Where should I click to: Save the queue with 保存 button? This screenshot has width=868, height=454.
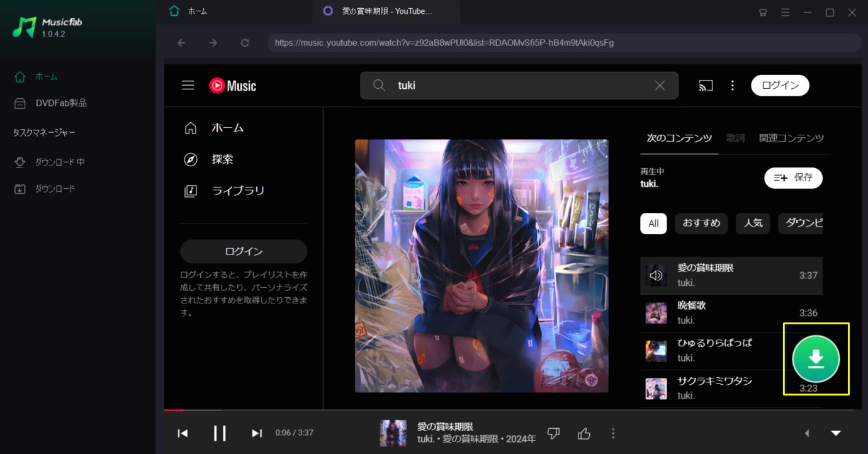click(793, 178)
